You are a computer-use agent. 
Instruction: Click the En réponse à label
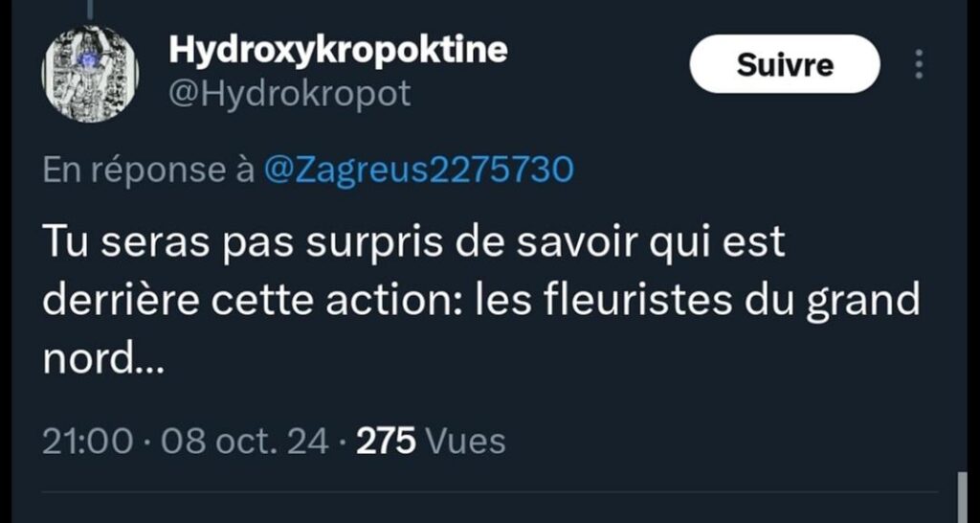(x=148, y=171)
